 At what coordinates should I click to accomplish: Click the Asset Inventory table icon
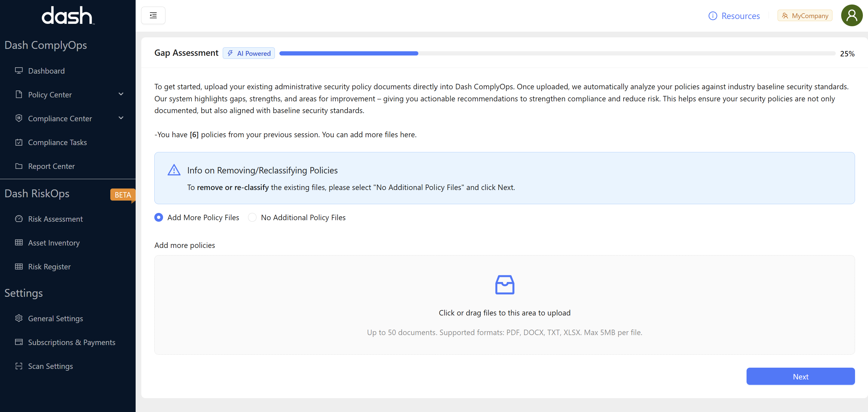tap(19, 242)
